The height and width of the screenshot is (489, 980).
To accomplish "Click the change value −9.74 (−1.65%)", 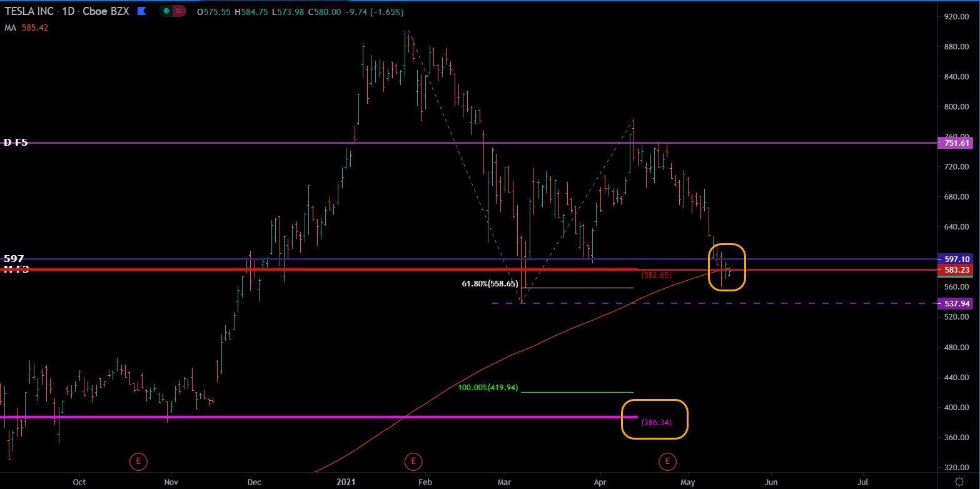I will 375,12.
